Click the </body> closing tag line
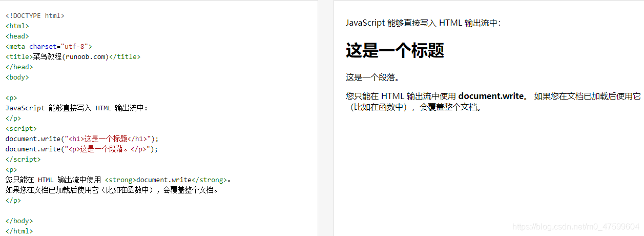 19,221
